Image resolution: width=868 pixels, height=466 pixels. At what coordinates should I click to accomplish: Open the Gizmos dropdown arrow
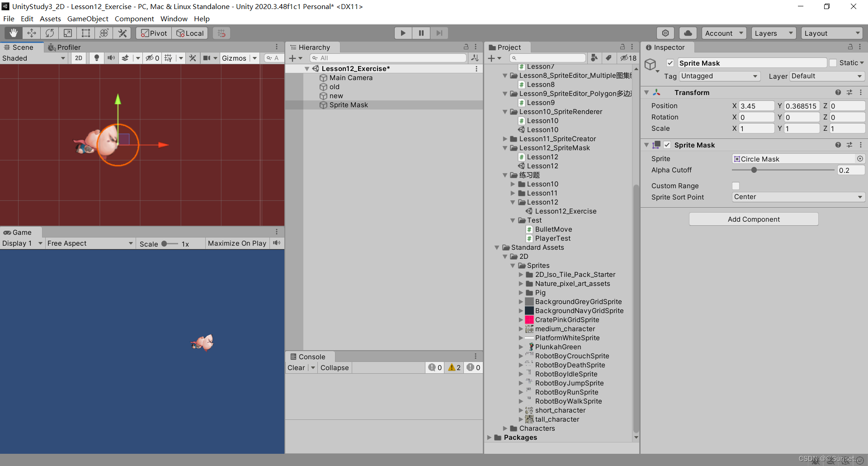pos(255,58)
